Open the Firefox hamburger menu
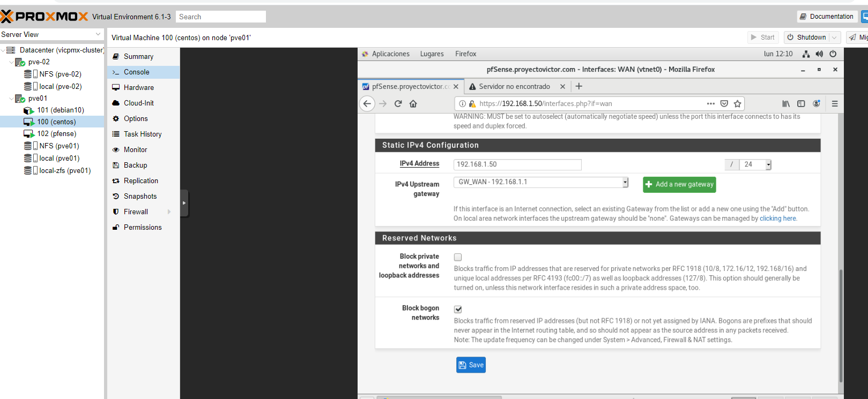868x399 pixels. [x=835, y=104]
